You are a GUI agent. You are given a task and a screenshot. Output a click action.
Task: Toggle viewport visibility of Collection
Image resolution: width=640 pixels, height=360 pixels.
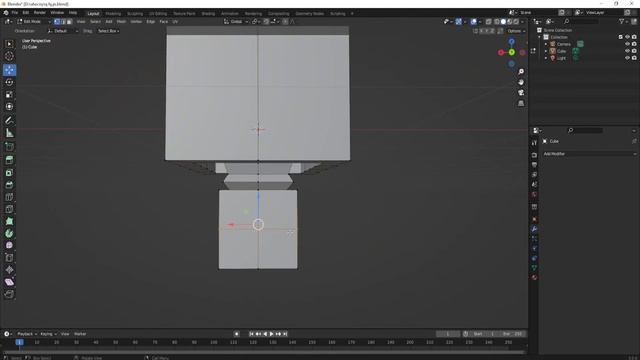click(x=627, y=37)
